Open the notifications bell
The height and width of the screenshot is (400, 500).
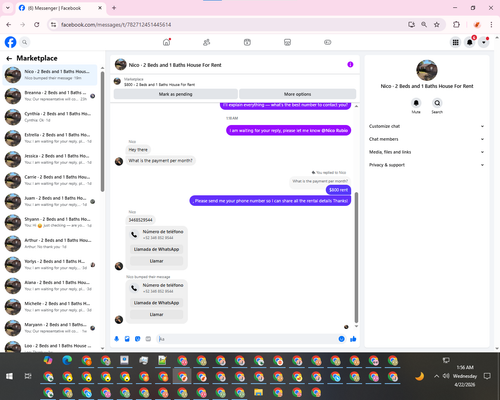click(x=470, y=42)
